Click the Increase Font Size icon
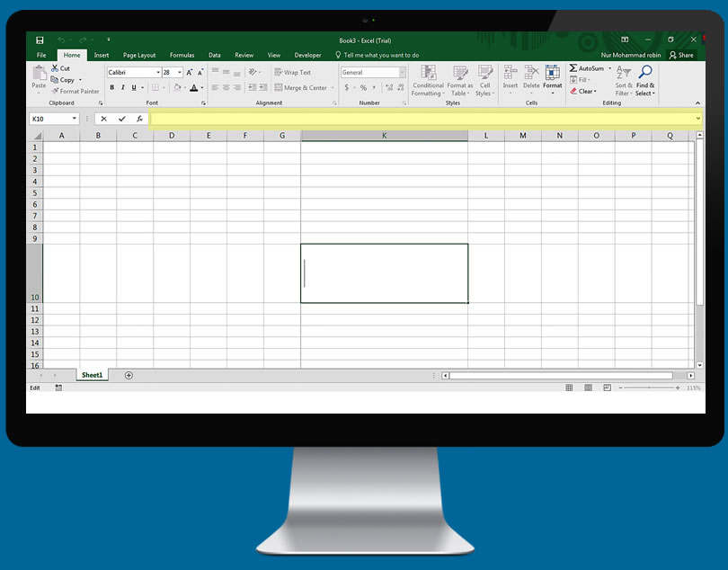728x570 pixels. coord(189,72)
